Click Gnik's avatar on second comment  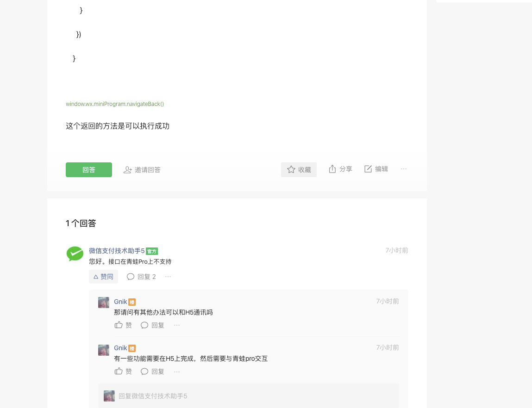click(x=103, y=350)
